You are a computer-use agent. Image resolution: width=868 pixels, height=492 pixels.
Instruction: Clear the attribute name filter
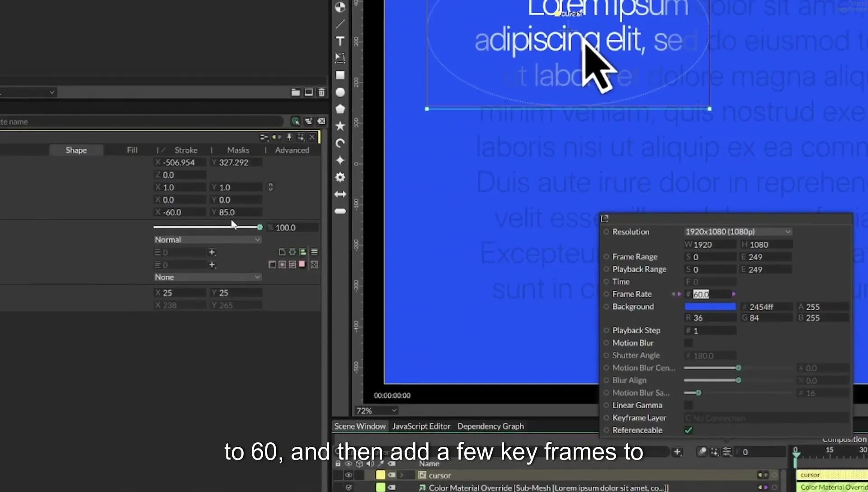pos(321,121)
